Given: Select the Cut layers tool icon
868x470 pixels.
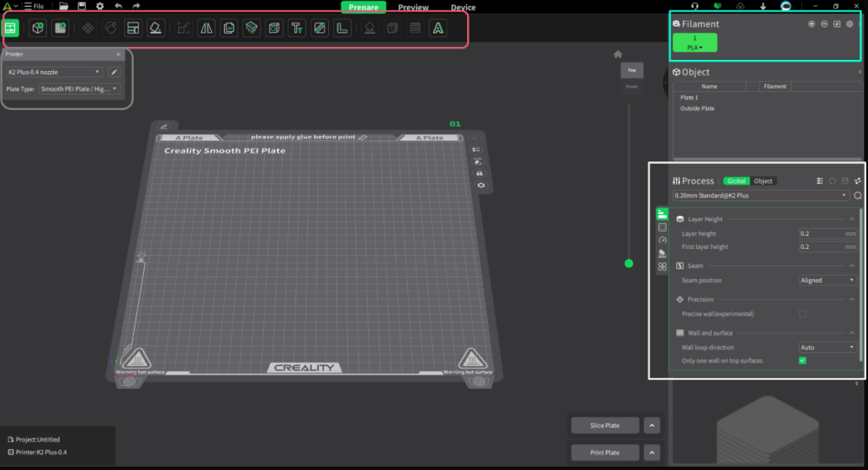Looking at the screenshot, I should [252, 29].
